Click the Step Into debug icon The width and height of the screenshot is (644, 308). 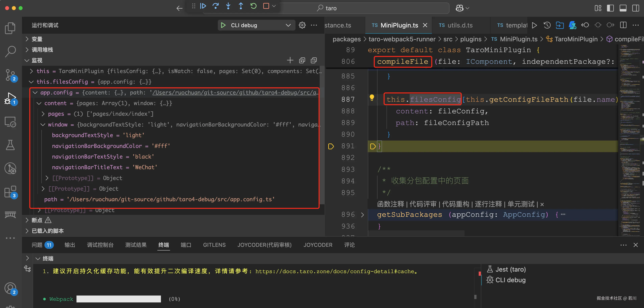pos(228,6)
